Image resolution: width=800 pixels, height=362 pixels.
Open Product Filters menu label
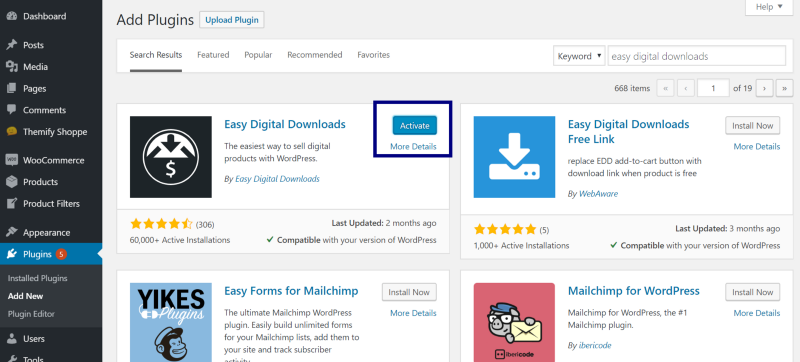(52, 203)
